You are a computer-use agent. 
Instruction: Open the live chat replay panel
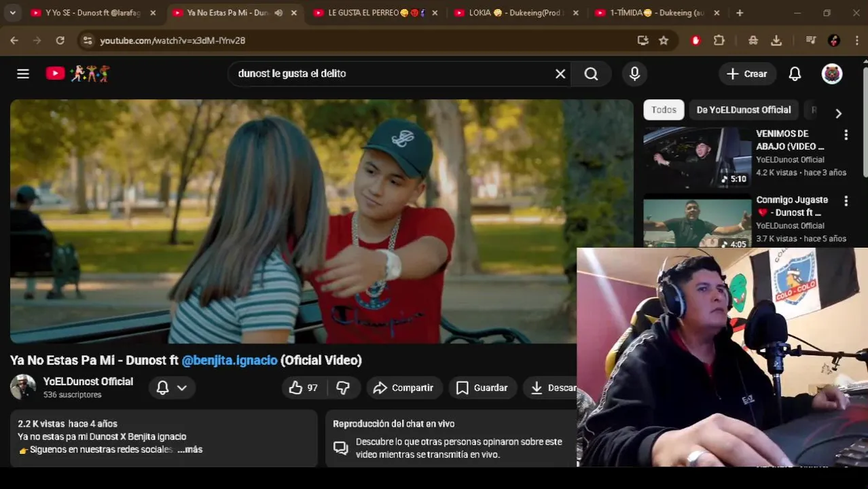pos(451,439)
